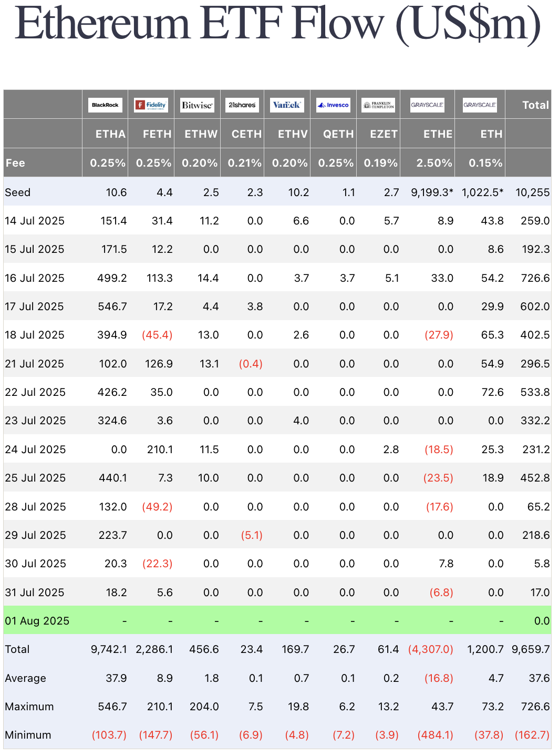Click the Grayscale logo above ETHE
The width and height of the screenshot is (559, 756).
pyautogui.click(x=427, y=105)
